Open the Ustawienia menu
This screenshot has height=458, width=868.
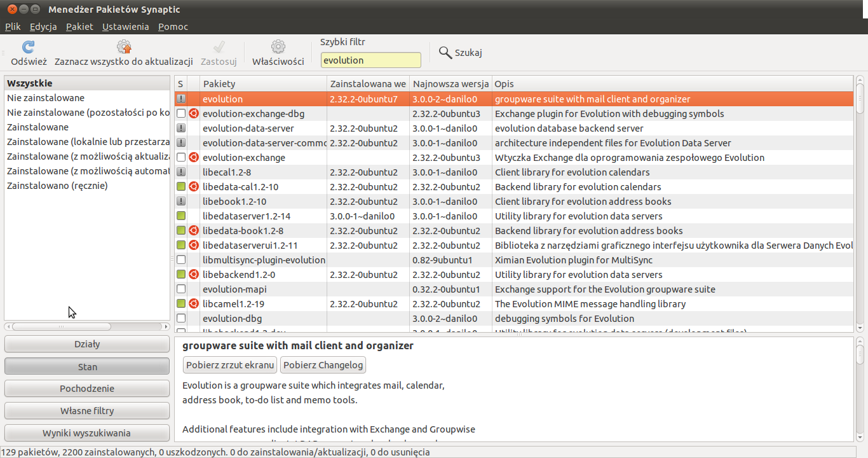tap(125, 27)
